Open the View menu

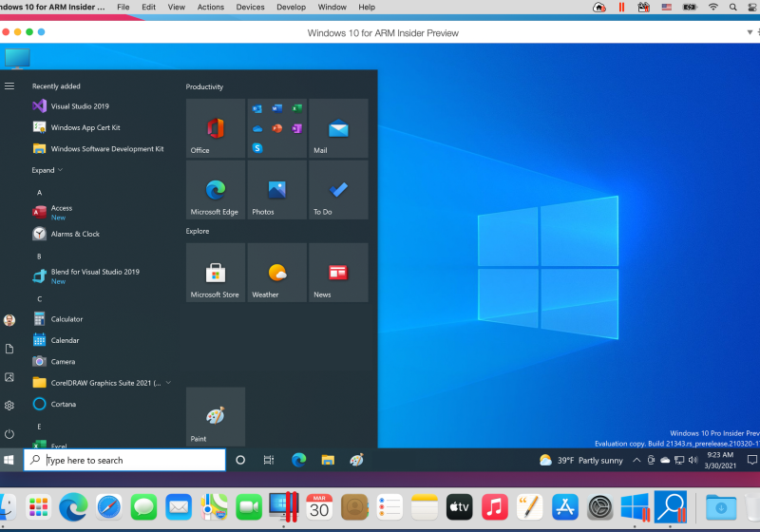(177, 7)
